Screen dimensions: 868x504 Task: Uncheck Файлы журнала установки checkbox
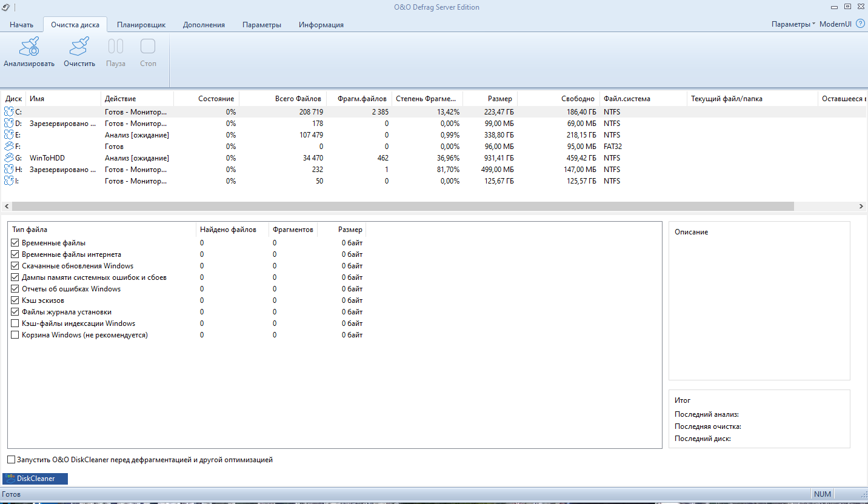click(x=15, y=312)
